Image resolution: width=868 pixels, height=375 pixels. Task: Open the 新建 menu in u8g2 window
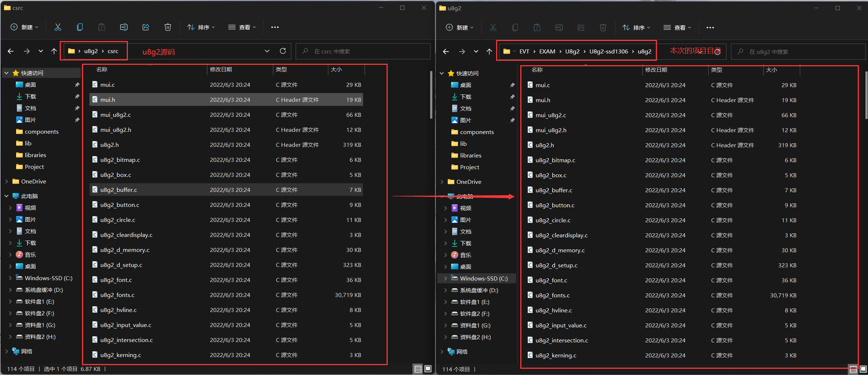(459, 27)
